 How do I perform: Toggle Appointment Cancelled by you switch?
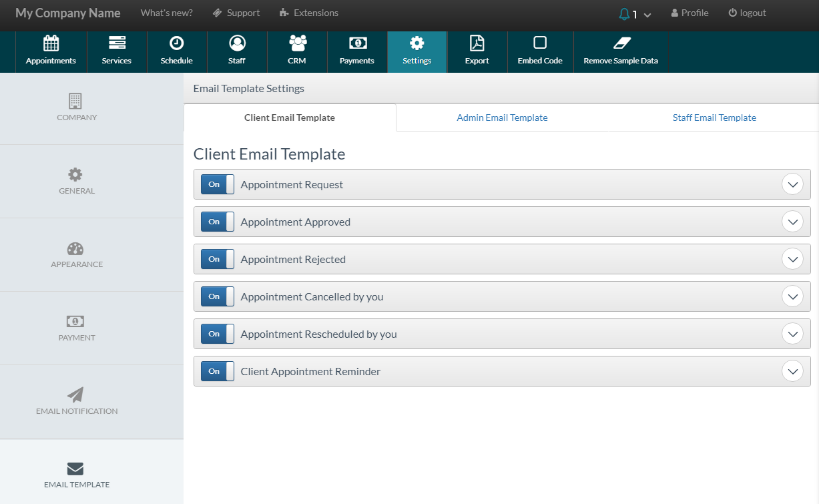(218, 296)
